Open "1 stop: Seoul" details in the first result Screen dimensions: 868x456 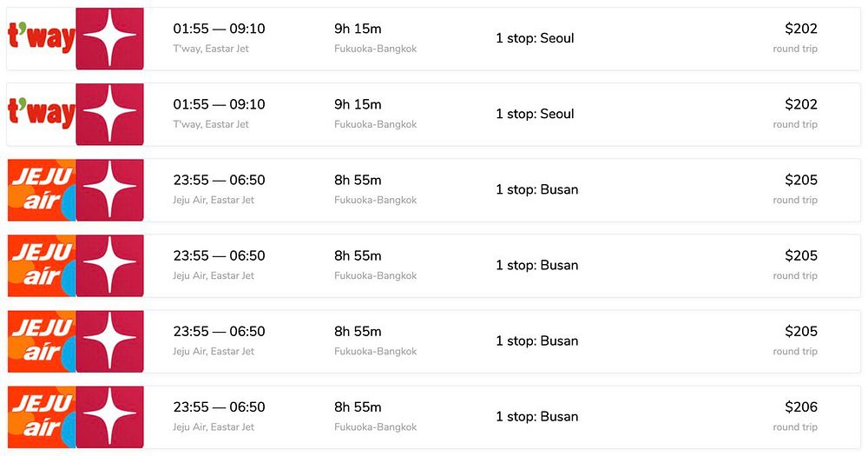coord(535,38)
